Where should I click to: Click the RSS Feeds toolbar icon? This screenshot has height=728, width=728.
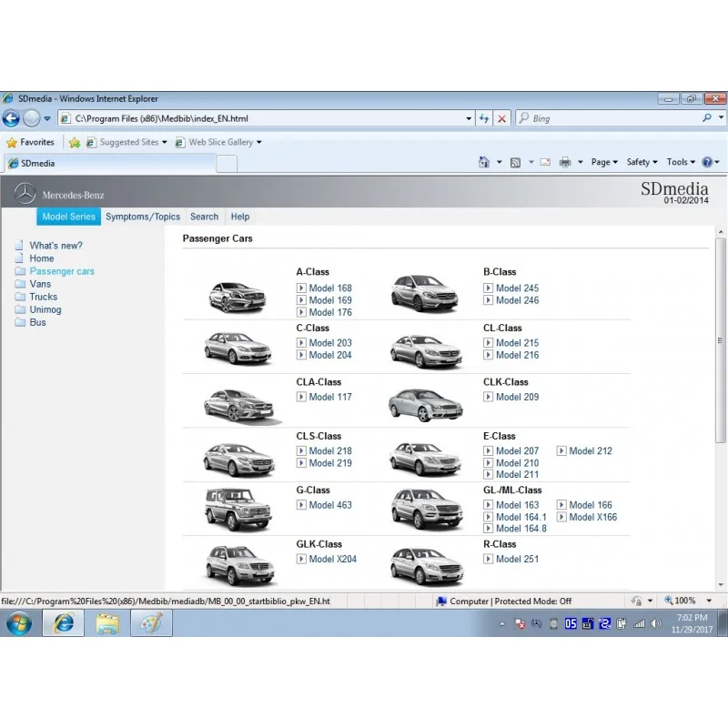pyautogui.click(x=515, y=163)
